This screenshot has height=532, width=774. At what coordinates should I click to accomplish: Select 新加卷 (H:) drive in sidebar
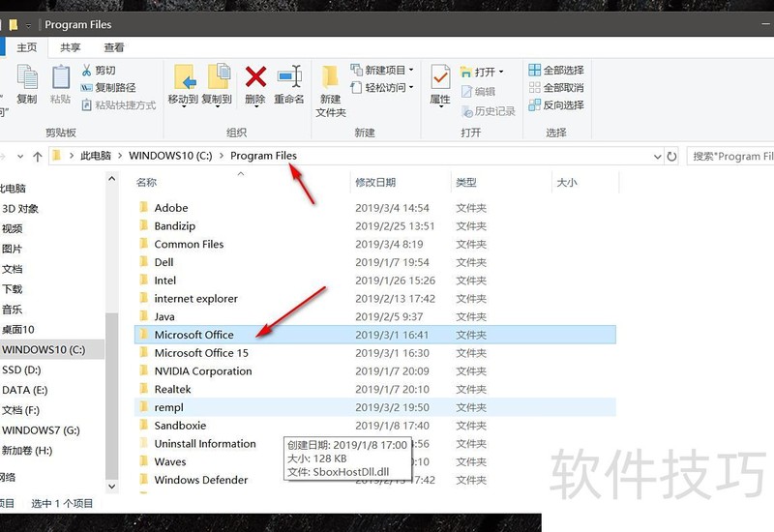pyautogui.click(x=27, y=450)
